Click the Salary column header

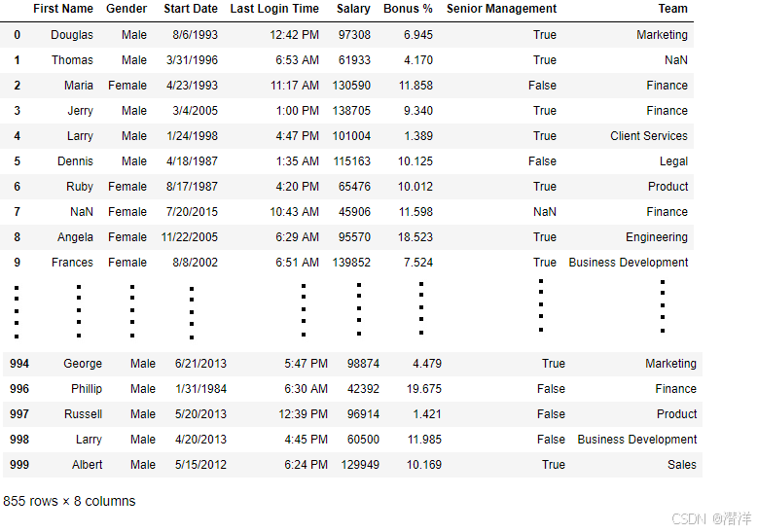[353, 9]
